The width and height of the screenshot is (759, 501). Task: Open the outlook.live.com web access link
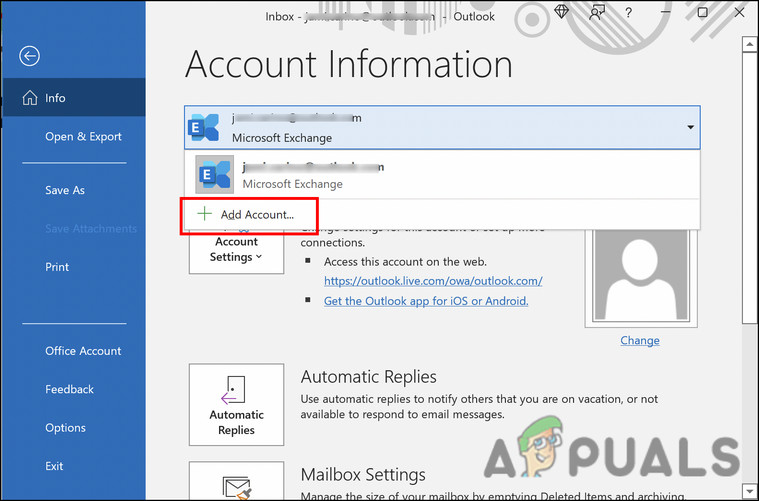click(433, 281)
